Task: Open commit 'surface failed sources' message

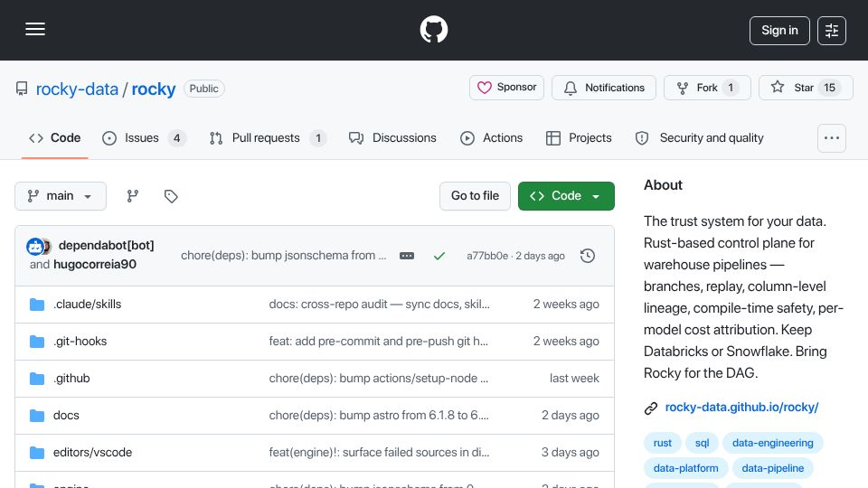Action: (379, 452)
